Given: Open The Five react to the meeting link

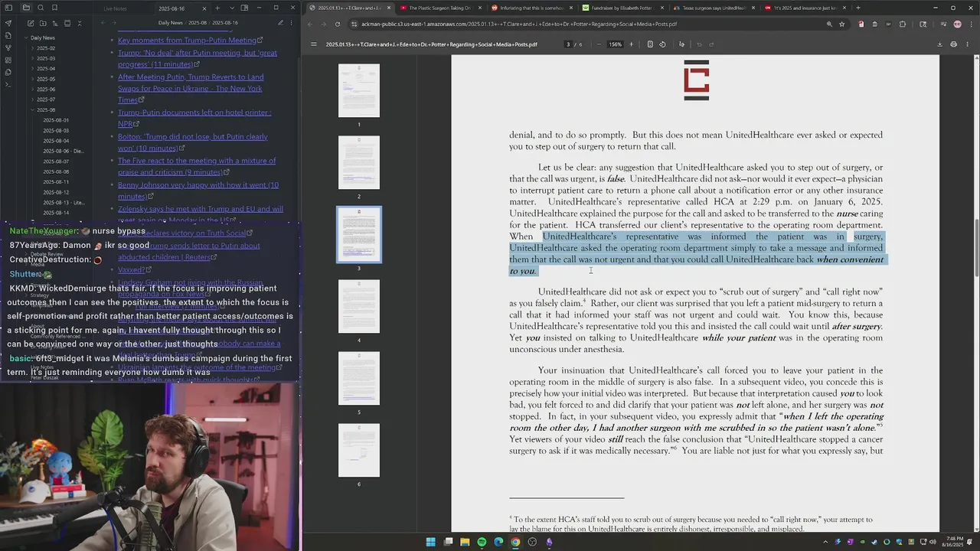Looking at the screenshot, I should point(197,166).
